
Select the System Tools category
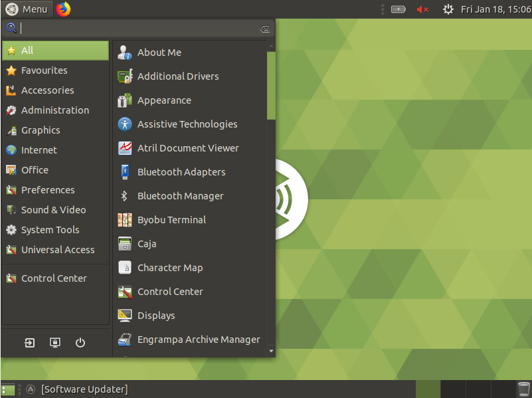(50, 229)
